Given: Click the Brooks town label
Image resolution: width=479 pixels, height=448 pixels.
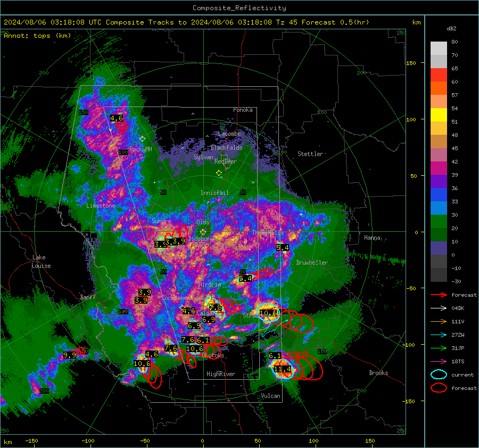Looking at the screenshot, I should (378, 373).
